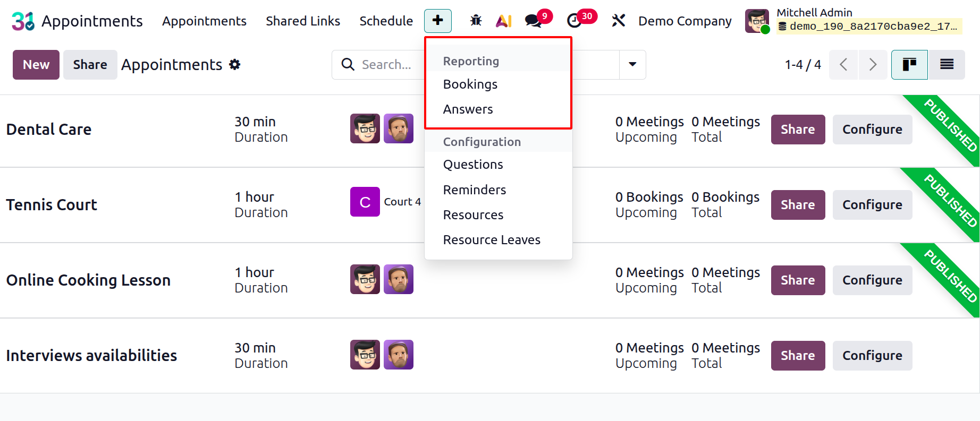Click the purple Court 4 resource avatar
The image size is (980, 421).
pyautogui.click(x=365, y=202)
